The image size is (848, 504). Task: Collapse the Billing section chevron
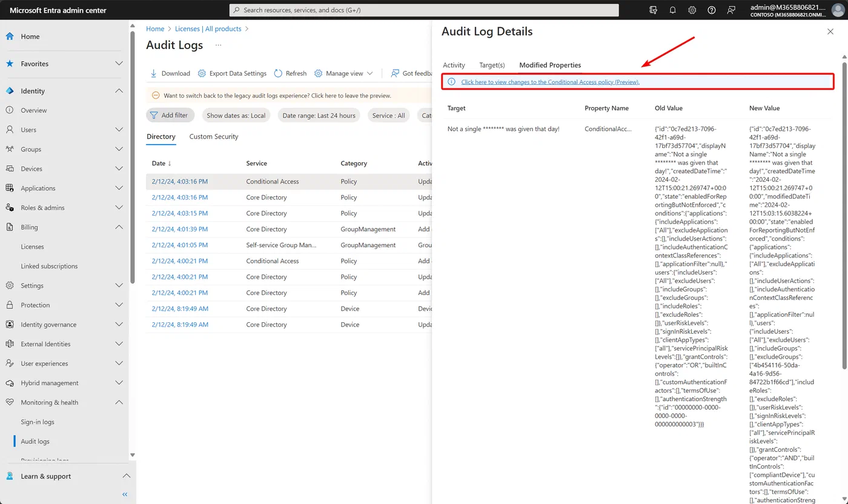119,227
